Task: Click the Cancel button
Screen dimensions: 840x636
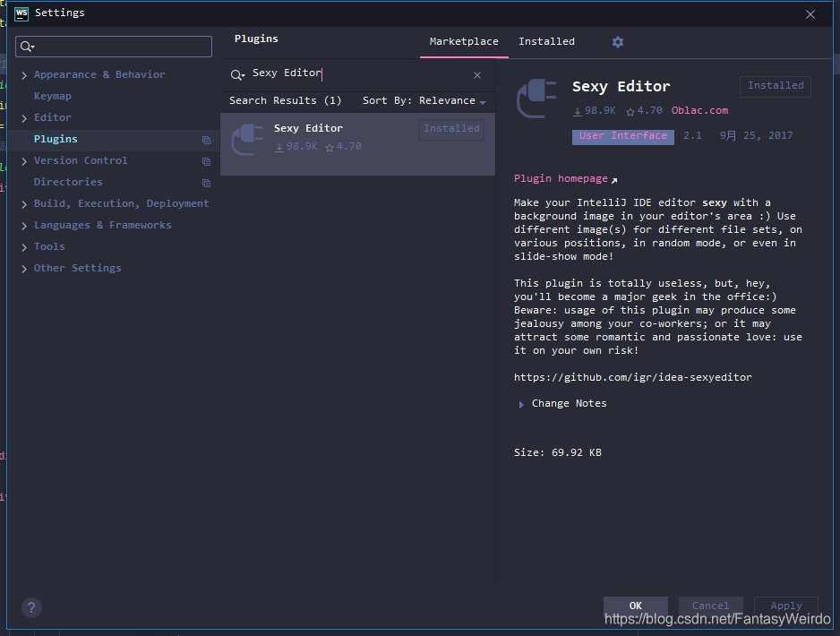Action: [710, 606]
